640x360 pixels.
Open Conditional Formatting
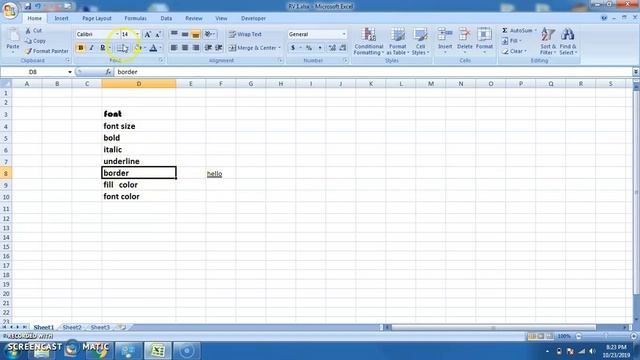coord(369,41)
